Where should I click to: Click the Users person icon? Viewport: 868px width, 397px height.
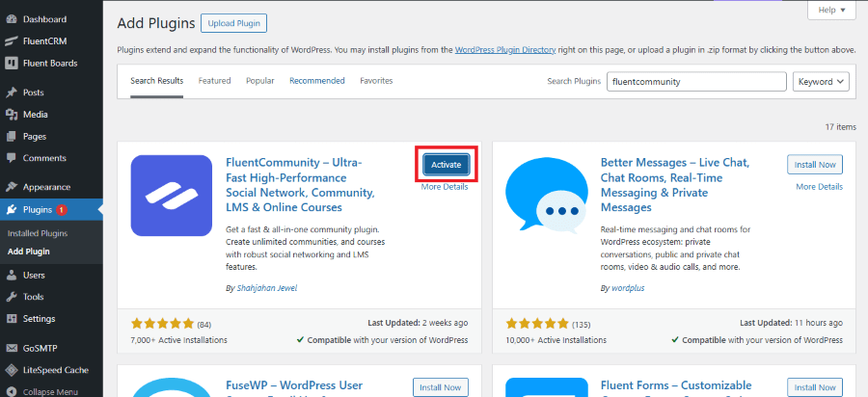[11, 276]
